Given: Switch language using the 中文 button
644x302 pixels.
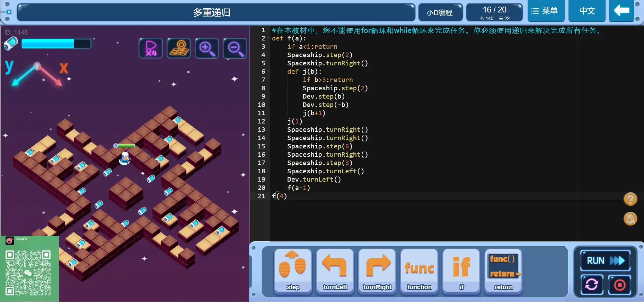Looking at the screenshot, I should click(587, 11).
